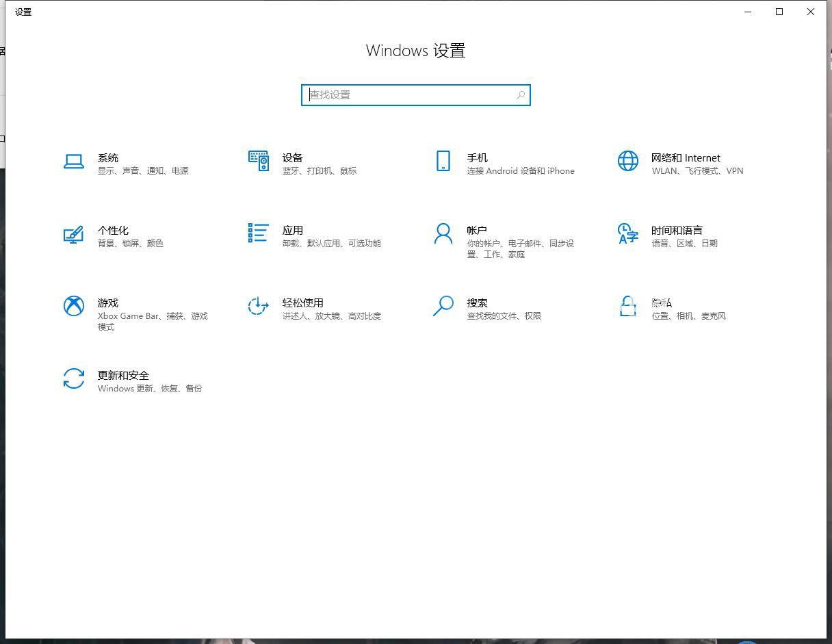
Task: Open 更新和安全 settings title
Action: click(x=123, y=376)
